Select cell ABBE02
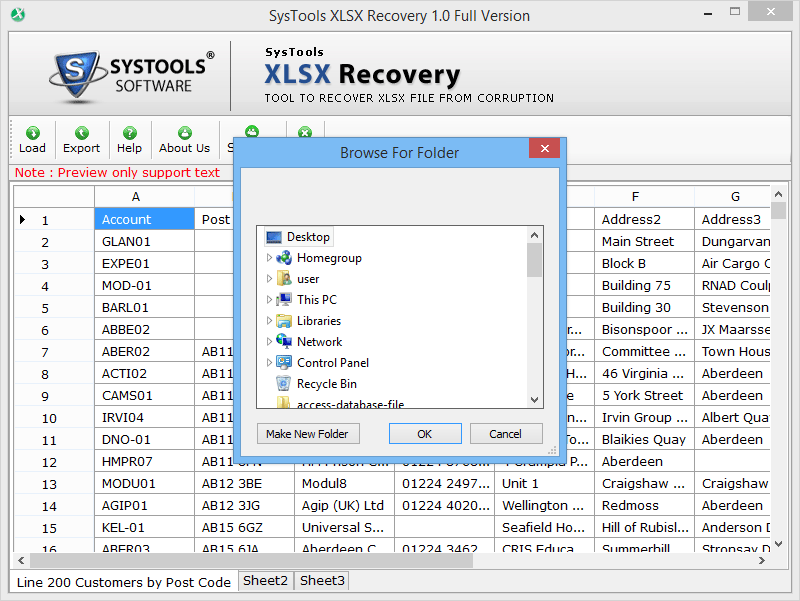 144,330
